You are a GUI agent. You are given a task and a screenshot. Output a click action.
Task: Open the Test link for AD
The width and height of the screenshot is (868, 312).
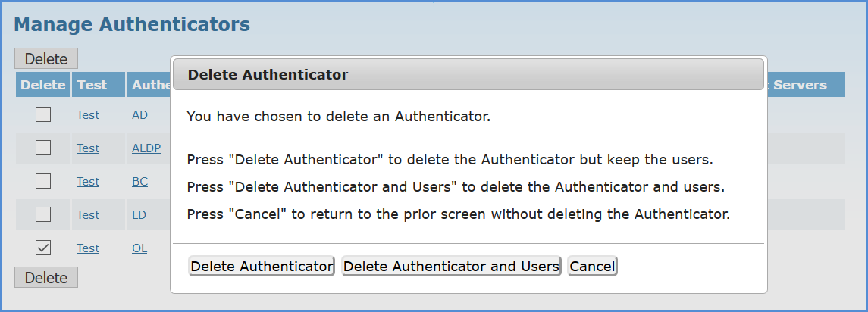pos(88,115)
